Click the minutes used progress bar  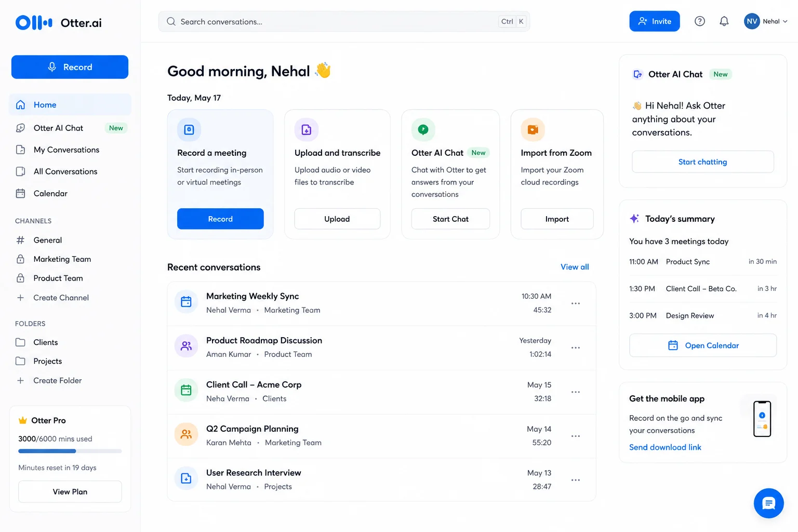70,451
